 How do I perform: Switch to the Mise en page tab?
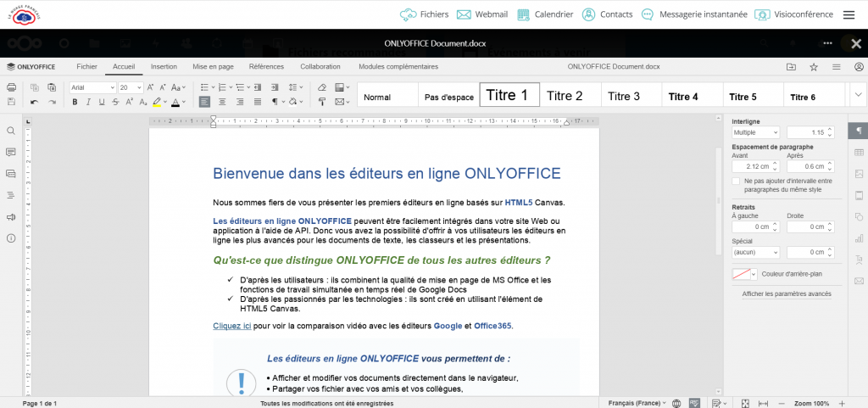tap(213, 66)
